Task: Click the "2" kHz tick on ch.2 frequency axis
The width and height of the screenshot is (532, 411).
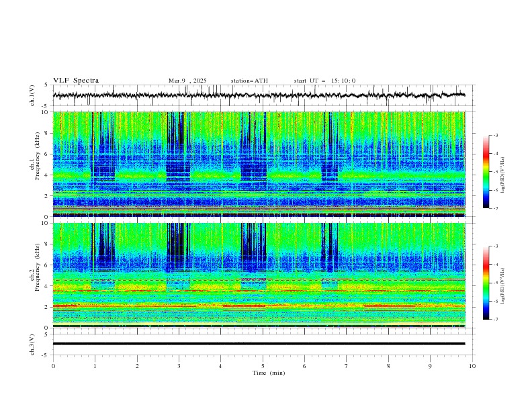Action: tap(47, 307)
